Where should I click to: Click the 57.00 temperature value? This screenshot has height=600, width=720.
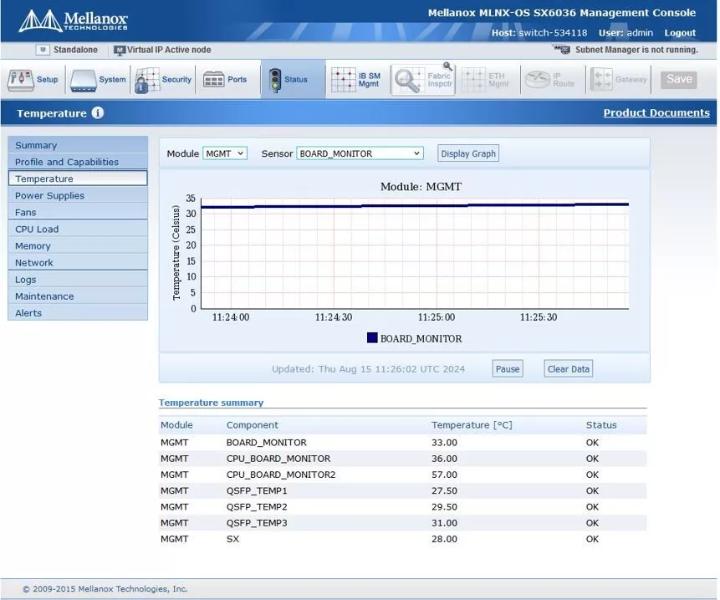(x=444, y=475)
